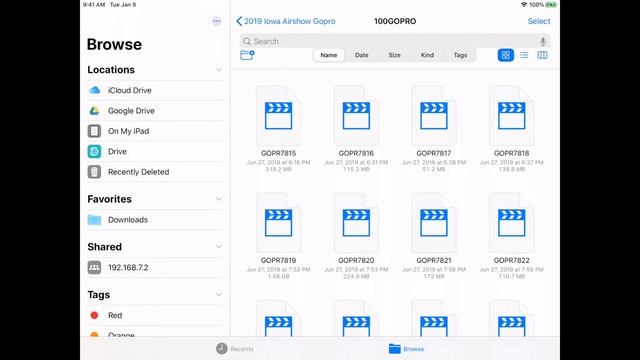Screen dimensions: 640x360
Task: Open video file GOPR7820
Action: coord(356,223)
